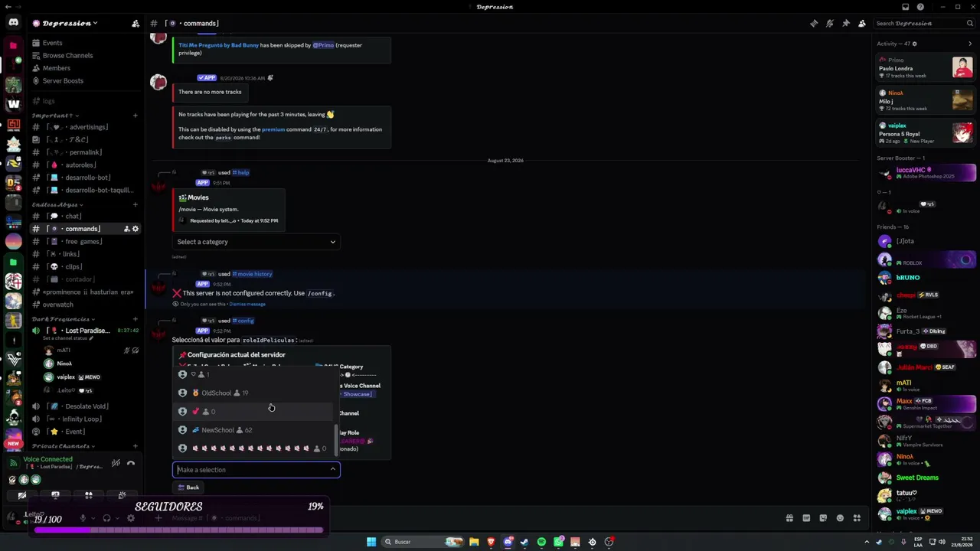The image size is (980, 551).
Task: Start an activity in voice panel
Action: click(x=89, y=495)
